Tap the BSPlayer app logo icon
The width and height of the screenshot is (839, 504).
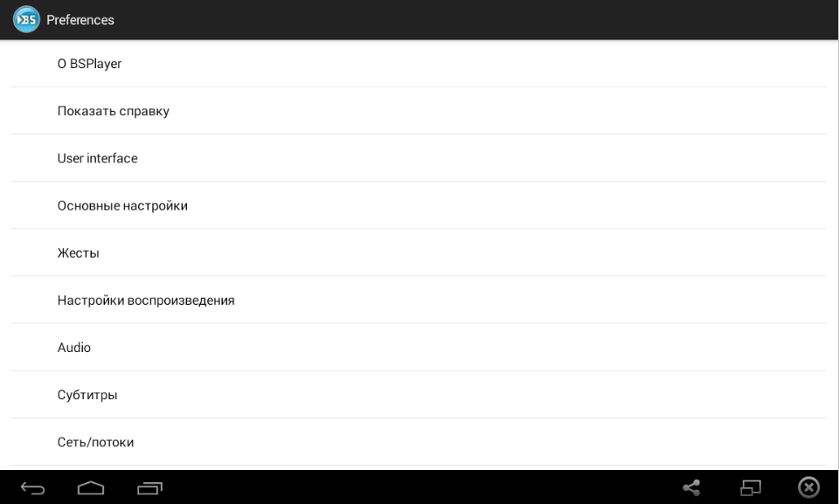pyautogui.click(x=26, y=19)
